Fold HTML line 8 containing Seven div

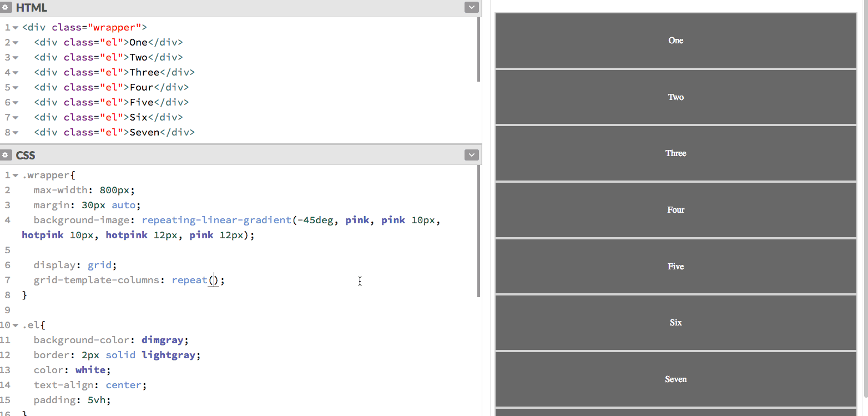click(x=16, y=133)
